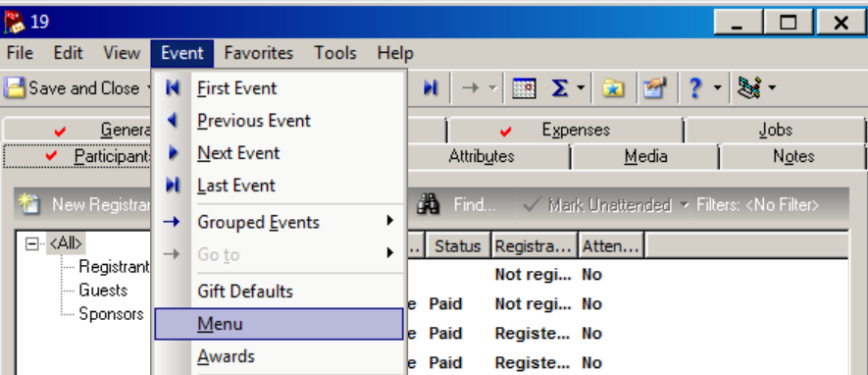Open the View menu
868x375 pixels.
pos(122,53)
